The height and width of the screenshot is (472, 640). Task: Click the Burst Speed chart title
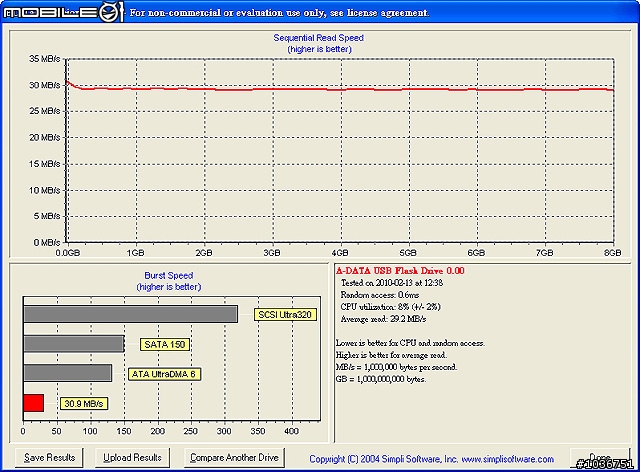click(x=169, y=276)
